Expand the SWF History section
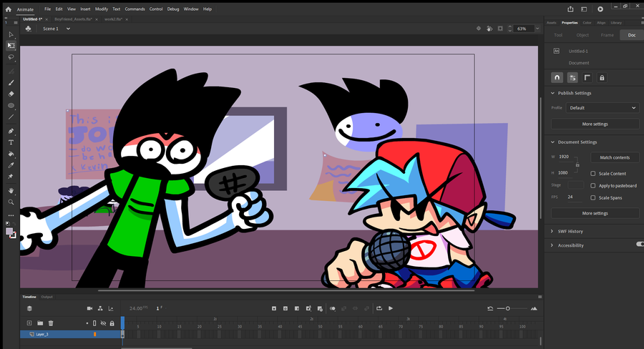Image resolution: width=644 pixels, height=349 pixels. point(552,232)
